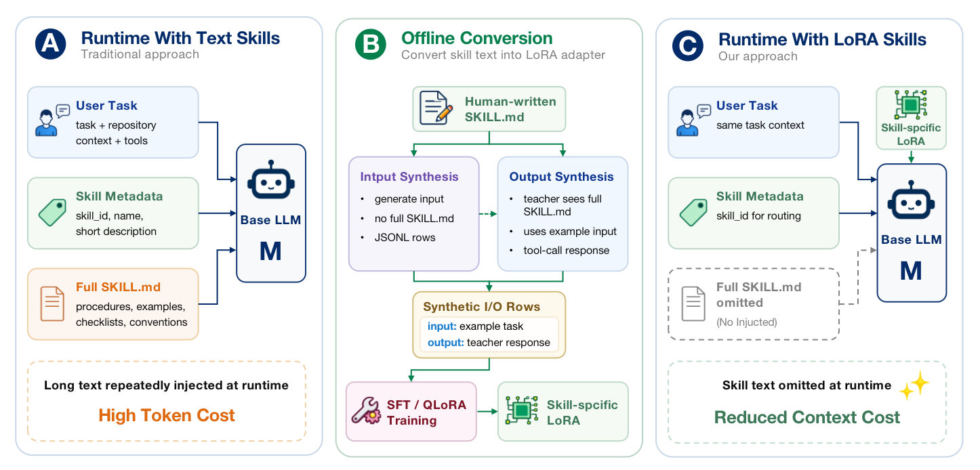Click the subtitle "Traditional approach"
Image resolution: width=980 pixels, height=470 pixels.
[140, 54]
